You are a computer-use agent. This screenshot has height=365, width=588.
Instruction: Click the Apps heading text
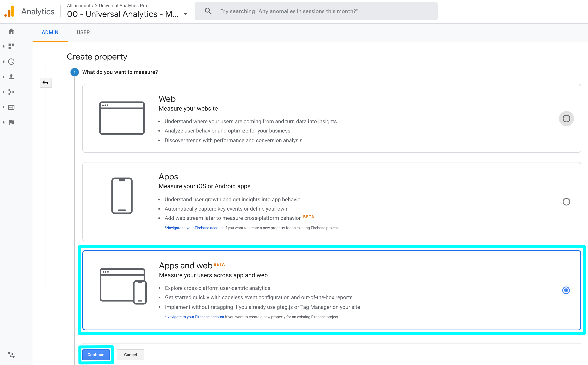tap(168, 177)
